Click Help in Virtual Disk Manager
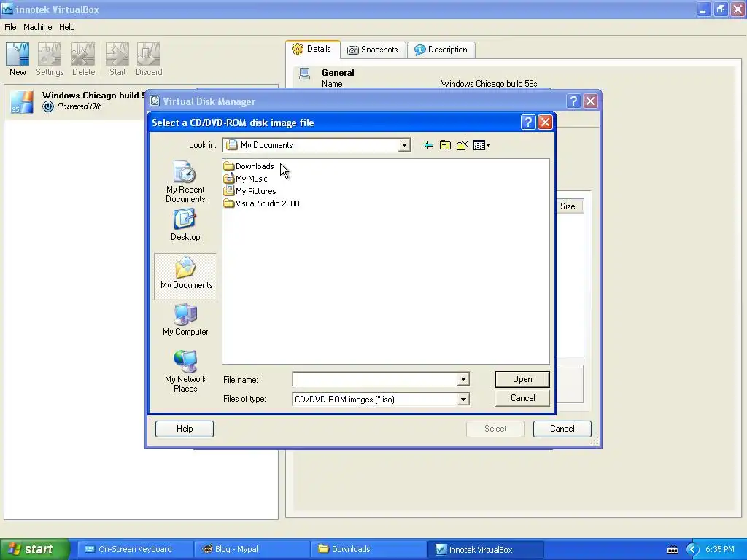Viewport: 747px width, 560px height. coord(185,429)
